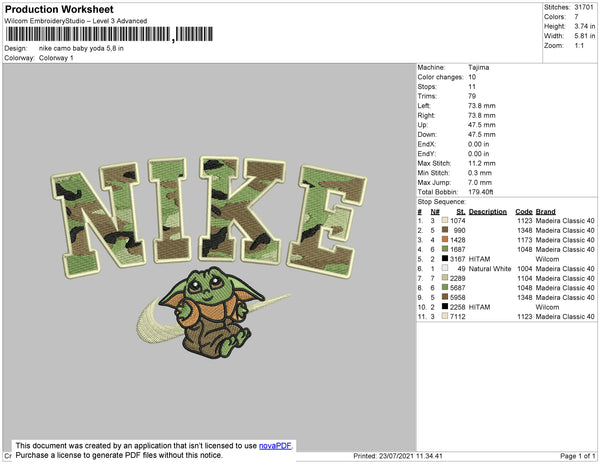600x464 pixels.
Task: Select the 'Page 1 of 1' footer
Action: (x=578, y=456)
